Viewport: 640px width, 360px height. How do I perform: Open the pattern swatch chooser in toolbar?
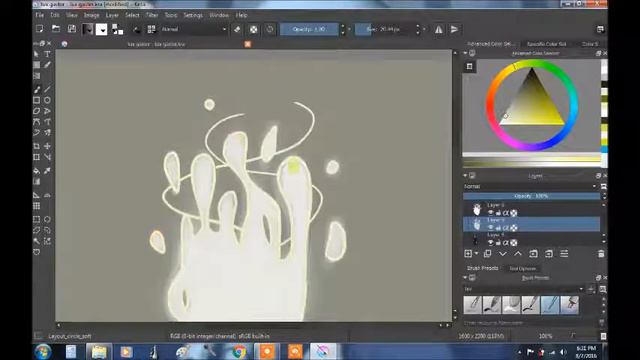pyautogui.click(x=102, y=29)
